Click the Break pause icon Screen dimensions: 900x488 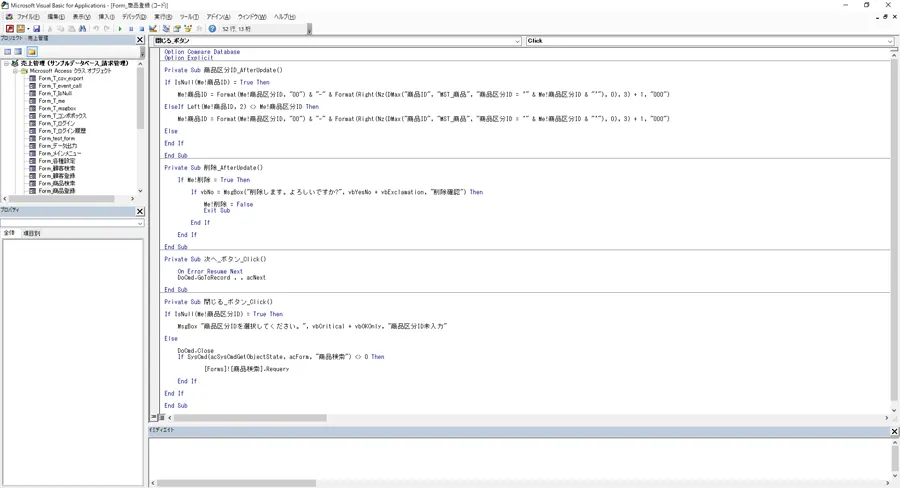pyautogui.click(x=131, y=29)
